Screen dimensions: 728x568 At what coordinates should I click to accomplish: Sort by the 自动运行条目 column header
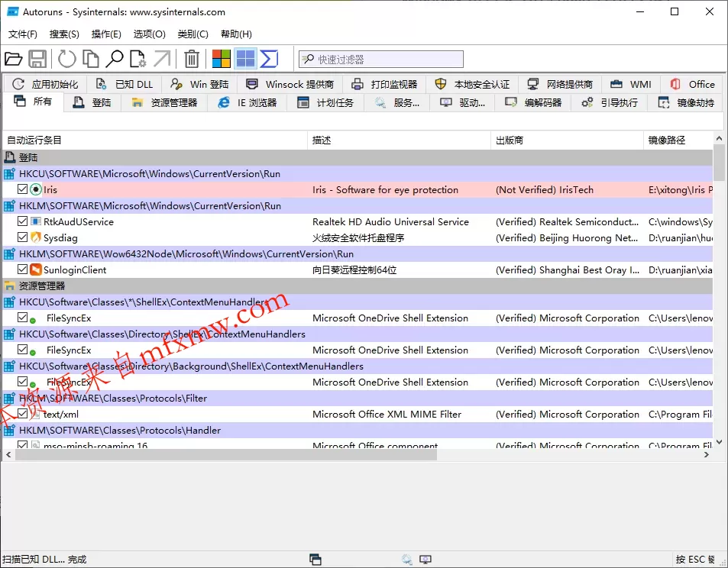[x=155, y=140]
